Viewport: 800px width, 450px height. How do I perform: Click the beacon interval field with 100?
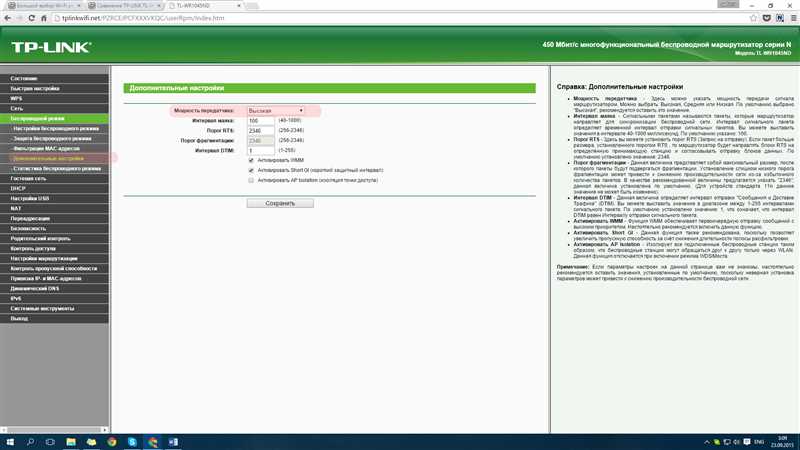(x=261, y=121)
